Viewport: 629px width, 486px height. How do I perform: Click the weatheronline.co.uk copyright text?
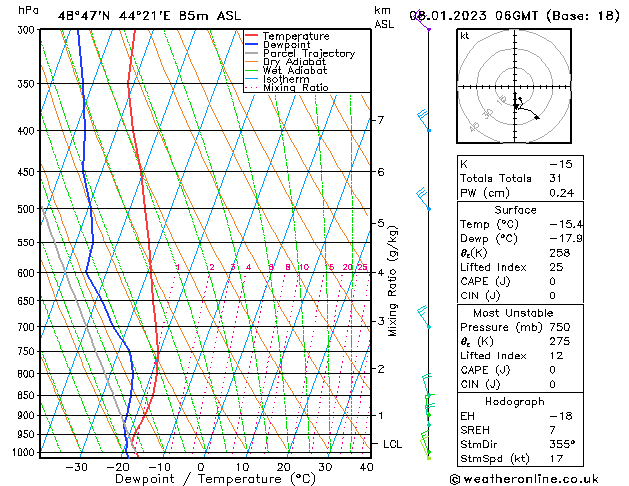pyautogui.click(x=524, y=479)
